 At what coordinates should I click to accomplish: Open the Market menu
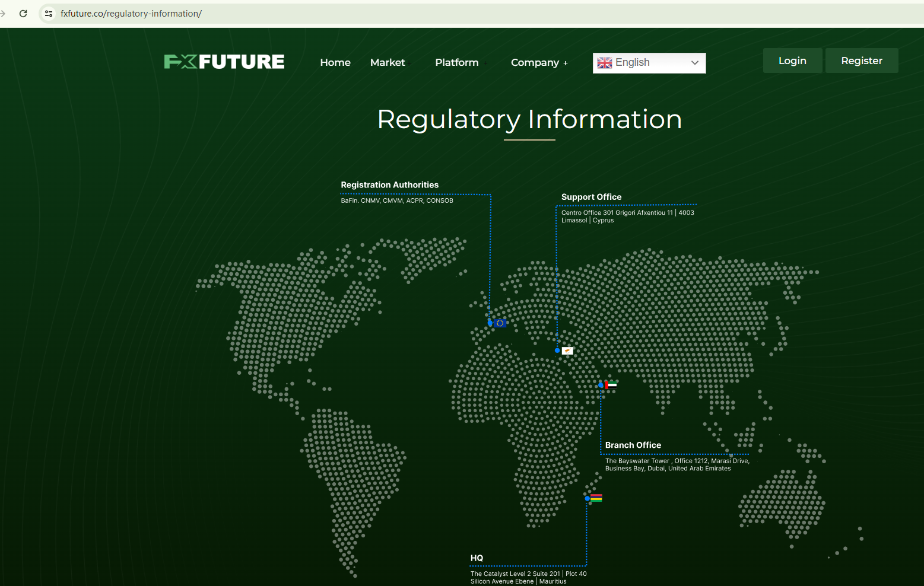click(x=388, y=62)
